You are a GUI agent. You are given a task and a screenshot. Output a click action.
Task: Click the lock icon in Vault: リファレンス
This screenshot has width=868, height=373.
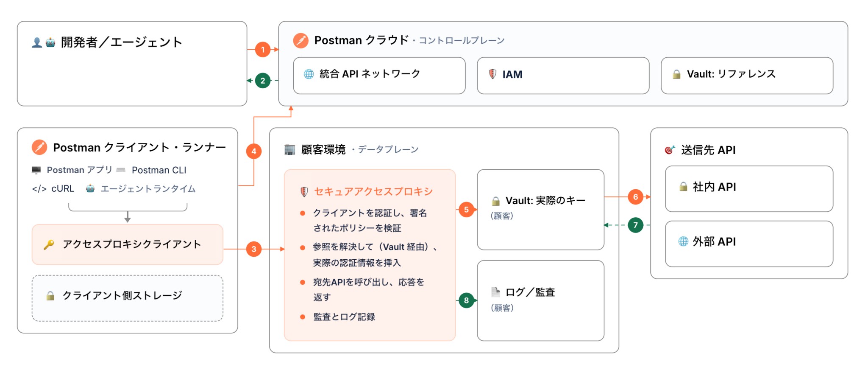tap(676, 74)
